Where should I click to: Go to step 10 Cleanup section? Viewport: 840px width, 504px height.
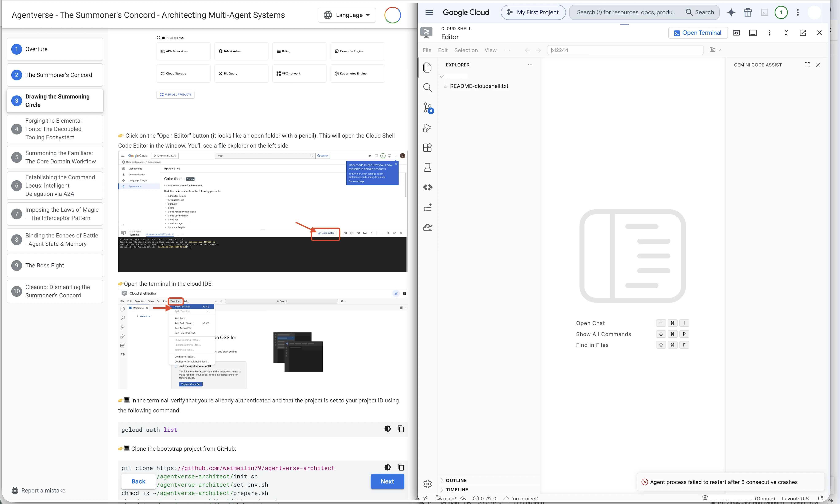pos(55,291)
